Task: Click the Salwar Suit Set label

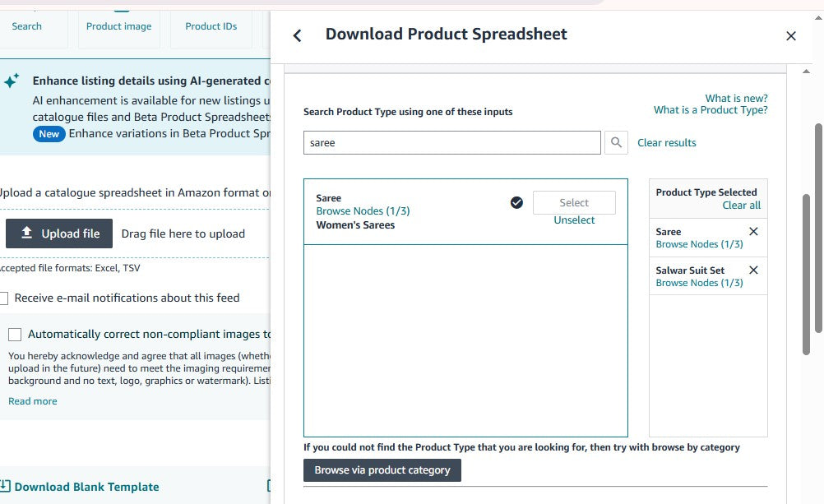Action: (690, 270)
